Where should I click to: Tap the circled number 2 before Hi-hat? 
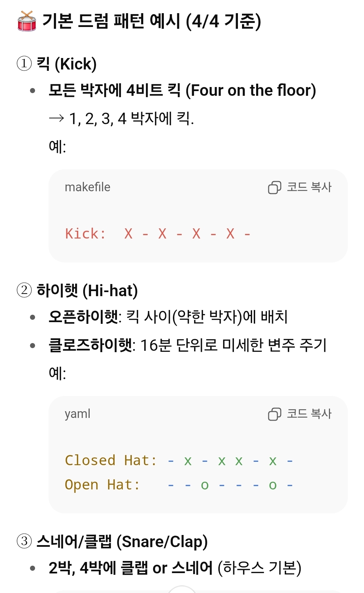pos(24,290)
